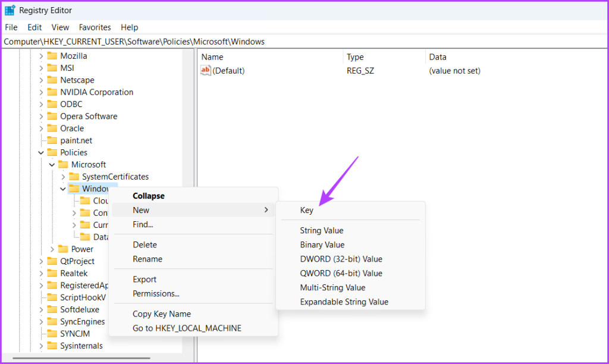
Task: Click the tree pane horizontal scrollbar
Action: click(x=81, y=358)
